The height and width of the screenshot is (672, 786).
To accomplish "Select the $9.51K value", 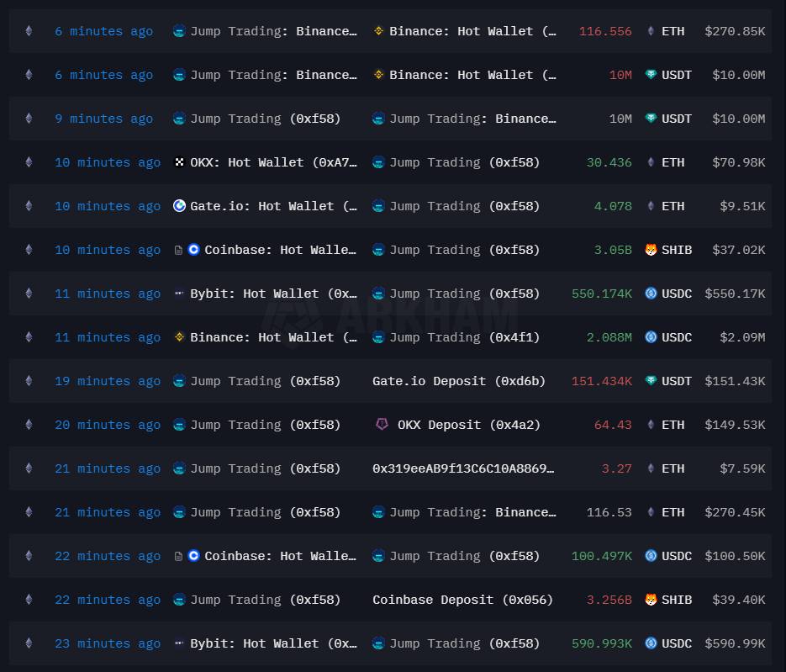I will 742,206.
